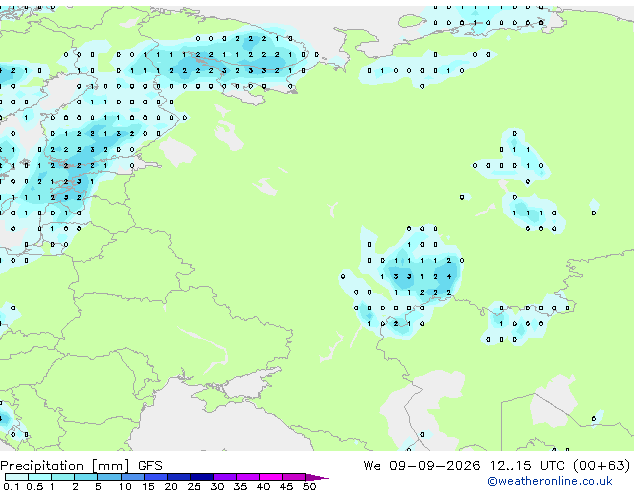Click the 35–40 mm violet legend swatch

(x=248, y=477)
